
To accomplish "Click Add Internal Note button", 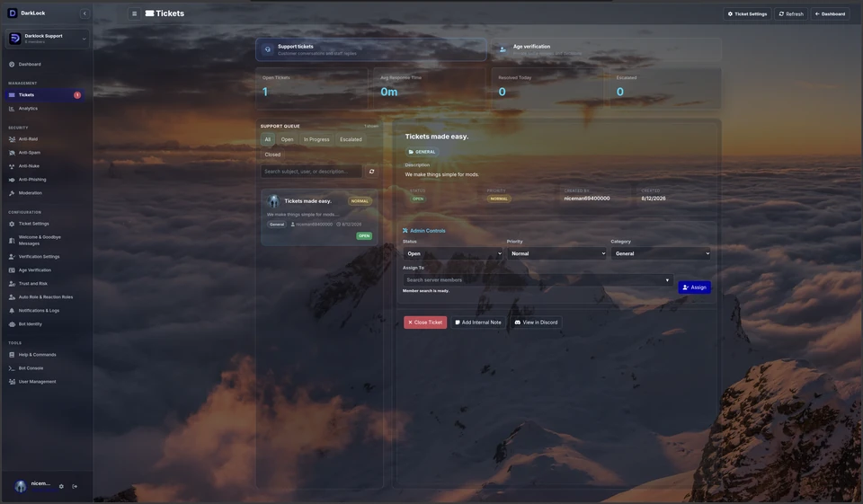I will click(x=477, y=323).
